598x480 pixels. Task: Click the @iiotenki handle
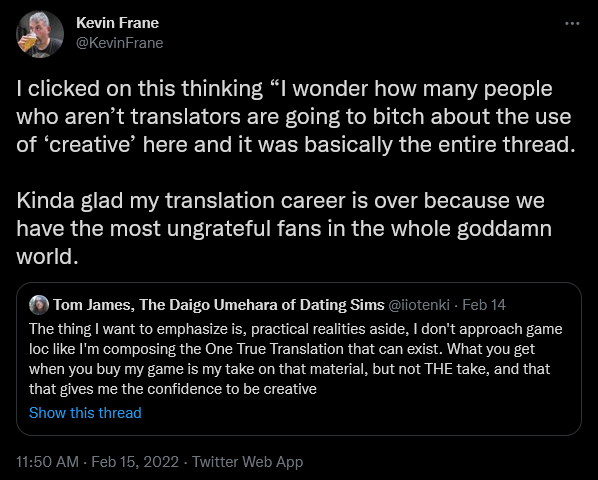coord(418,305)
